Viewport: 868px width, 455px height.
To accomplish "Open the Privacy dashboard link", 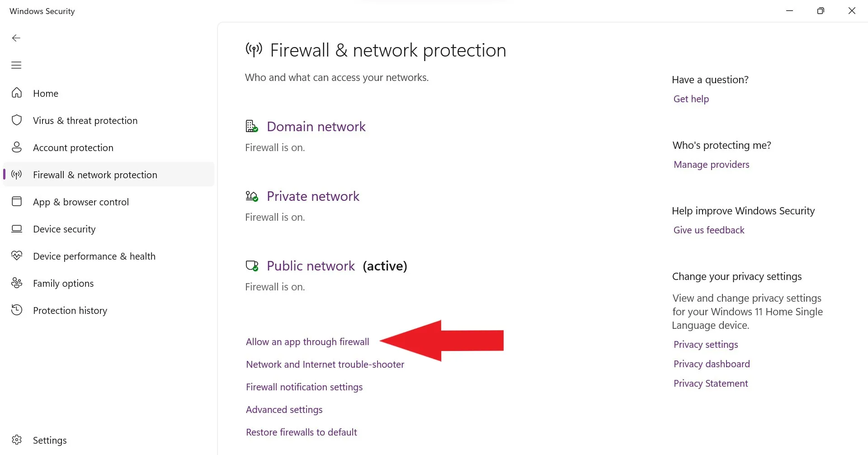I will [712, 364].
